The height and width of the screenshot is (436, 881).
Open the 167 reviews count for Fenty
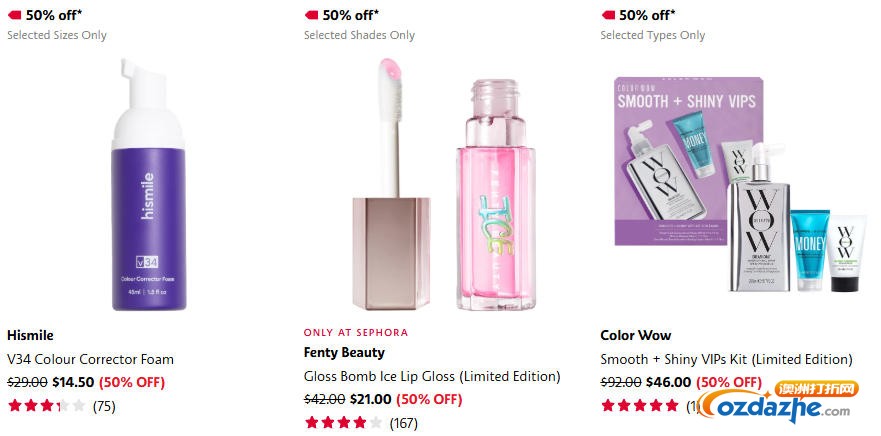[x=404, y=423]
